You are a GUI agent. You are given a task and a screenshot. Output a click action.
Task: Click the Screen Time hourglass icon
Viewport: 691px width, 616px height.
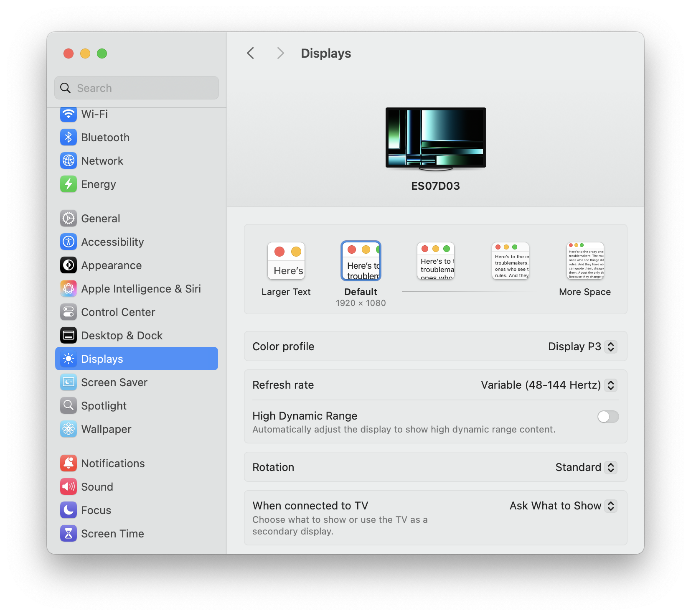click(69, 533)
